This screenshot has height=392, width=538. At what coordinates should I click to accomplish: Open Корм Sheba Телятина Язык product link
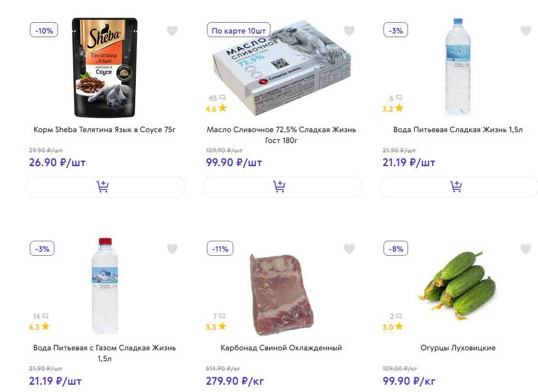[x=105, y=130]
